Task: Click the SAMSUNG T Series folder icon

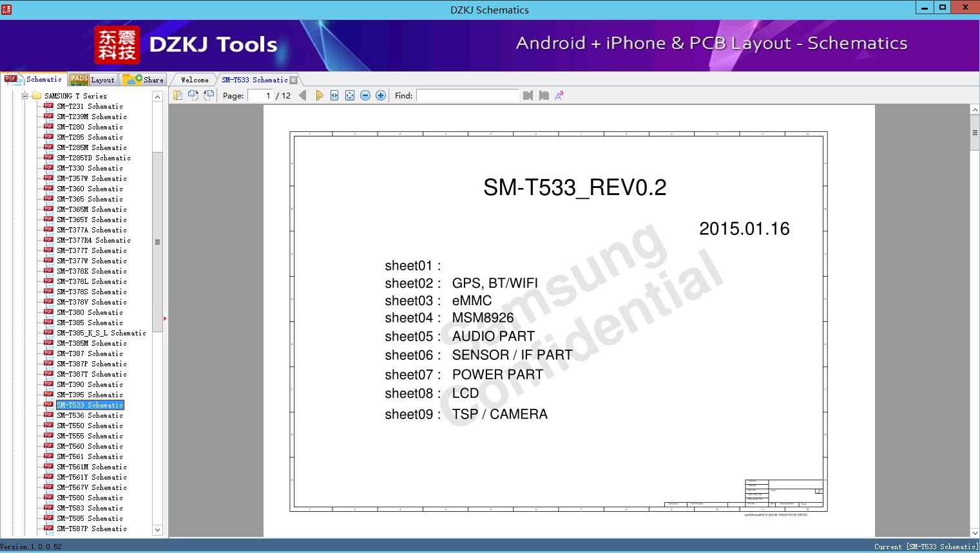Action: click(x=37, y=96)
